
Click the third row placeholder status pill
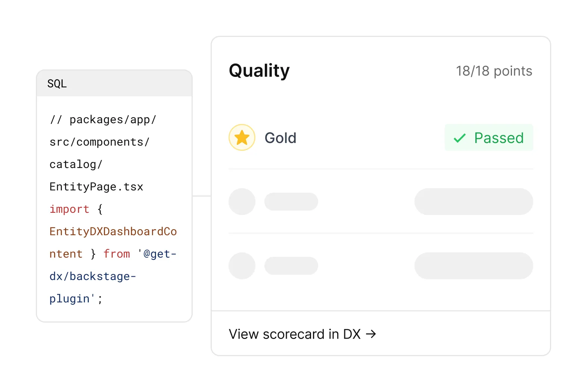click(474, 266)
